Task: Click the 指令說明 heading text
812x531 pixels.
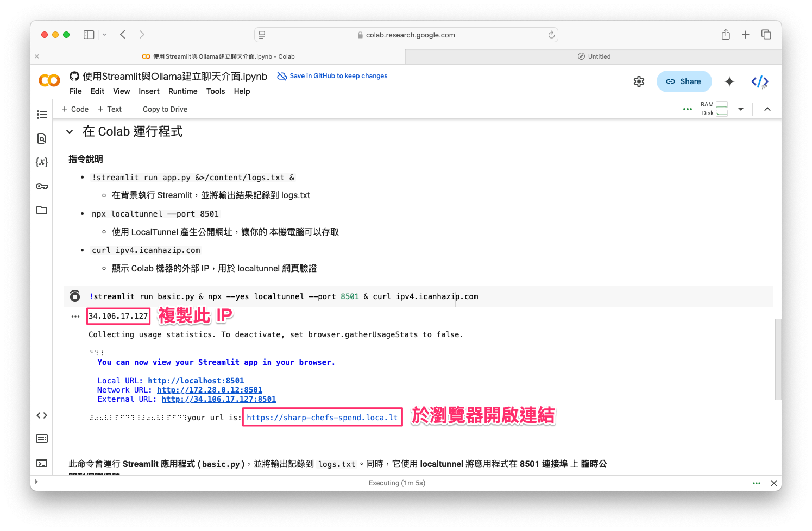Action: coord(86,159)
